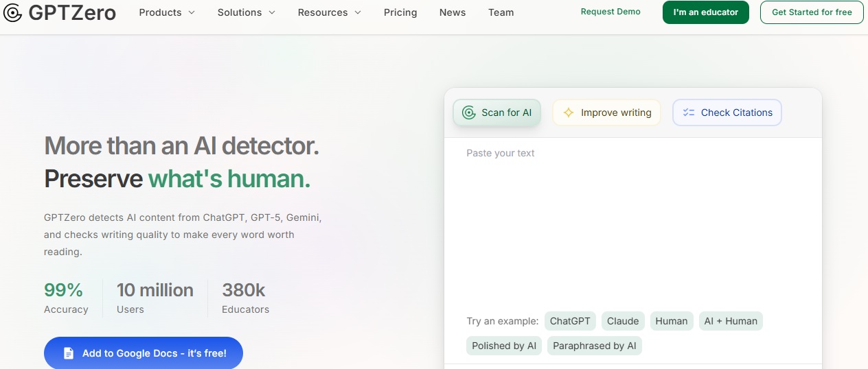Open the Pricing page
Image resolution: width=868 pixels, height=369 pixels.
[x=400, y=12]
